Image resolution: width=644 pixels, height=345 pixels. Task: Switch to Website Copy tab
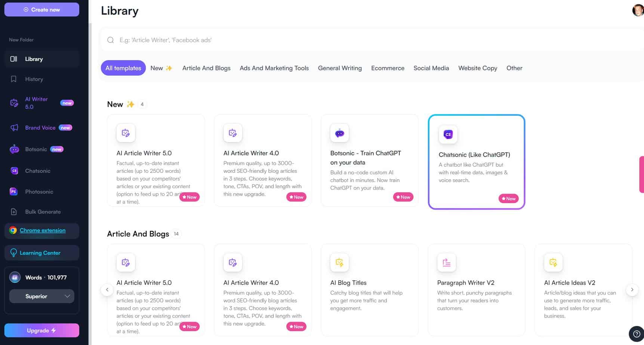click(478, 68)
